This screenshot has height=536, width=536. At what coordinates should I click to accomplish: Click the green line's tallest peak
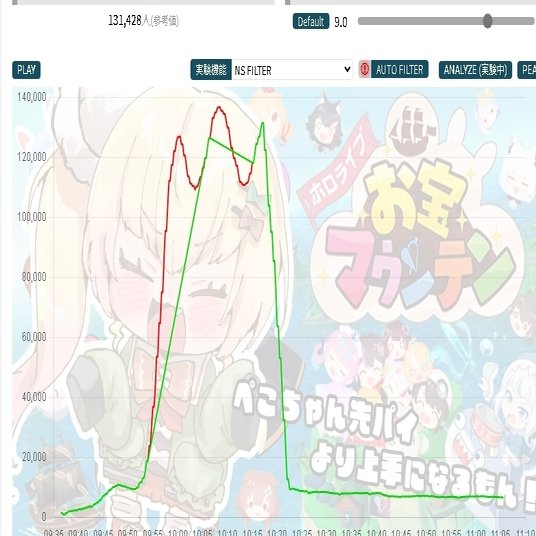coord(263,123)
